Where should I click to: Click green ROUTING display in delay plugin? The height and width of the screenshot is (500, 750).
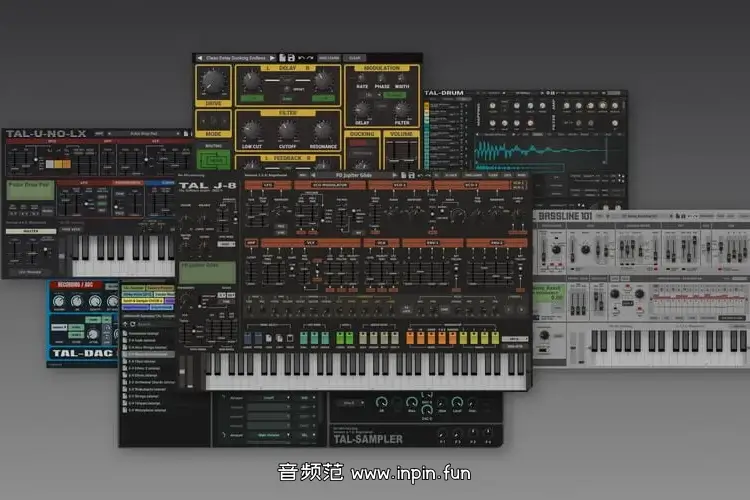213,160
